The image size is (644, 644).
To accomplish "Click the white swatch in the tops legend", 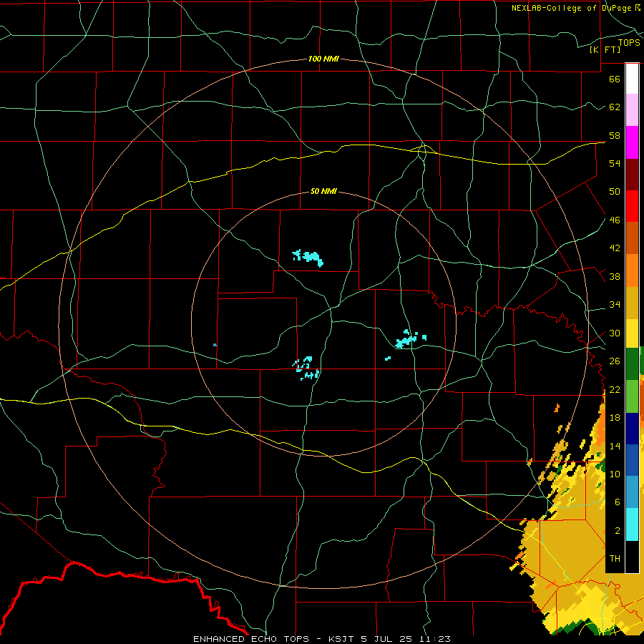I will (x=632, y=79).
